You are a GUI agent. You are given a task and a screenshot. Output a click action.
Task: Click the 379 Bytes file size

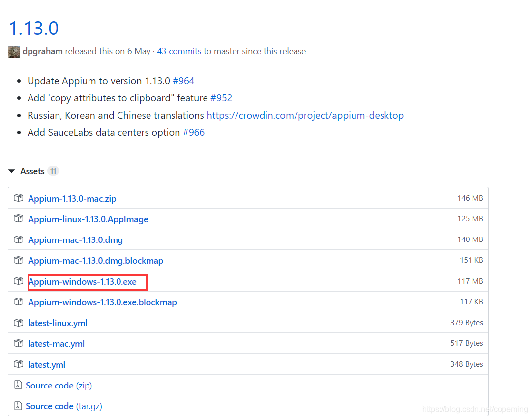pyautogui.click(x=467, y=322)
